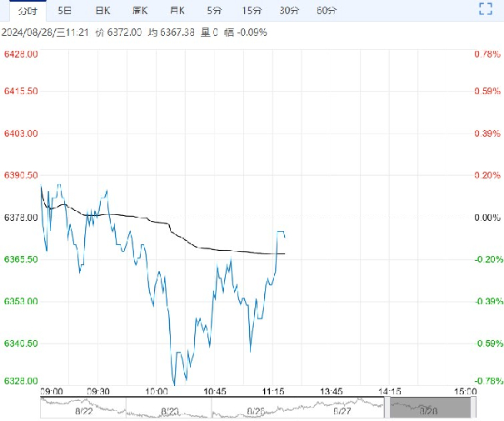This screenshot has height=421, width=504.
Task: Click the chart's lowest point near 10:00
Action: point(173,382)
